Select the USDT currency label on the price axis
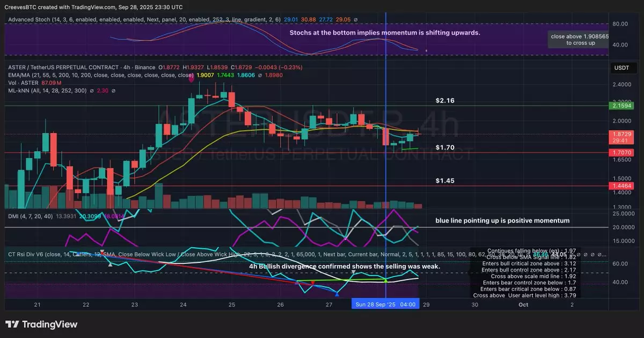This screenshot has width=644, height=338. [x=623, y=68]
